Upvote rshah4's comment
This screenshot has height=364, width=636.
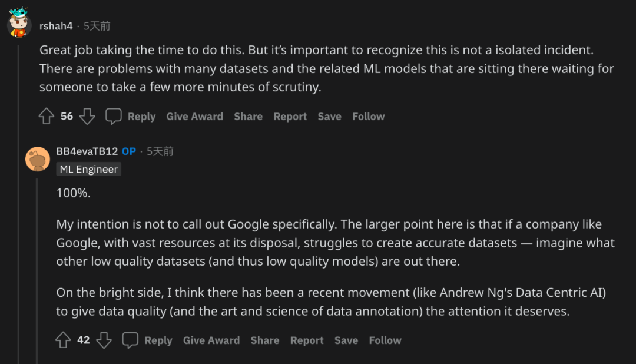coord(47,117)
